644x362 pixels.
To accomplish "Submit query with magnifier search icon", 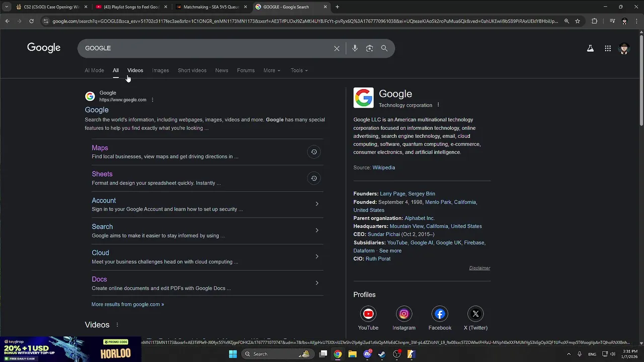I will pyautogui.click(x=384, y=48).
